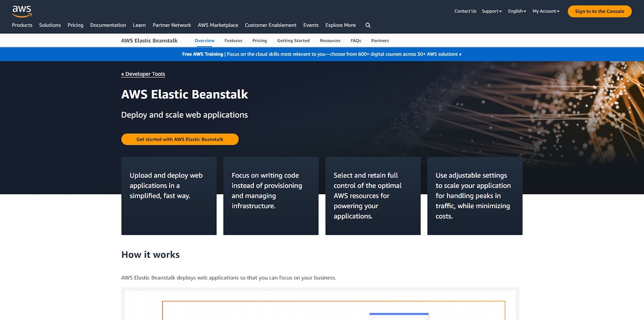
Task: Open the Products menu
Action: pyautogui.click(x=22, y=25)
